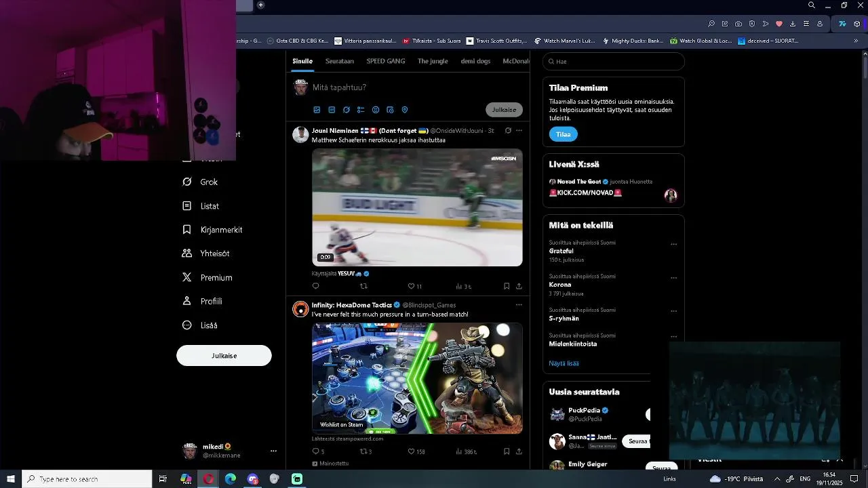Image resolution: width=868 pixels, height=488 pixels.
Task: Reply to Jouni Nieminen's post
Action: [x=315, y=286]
